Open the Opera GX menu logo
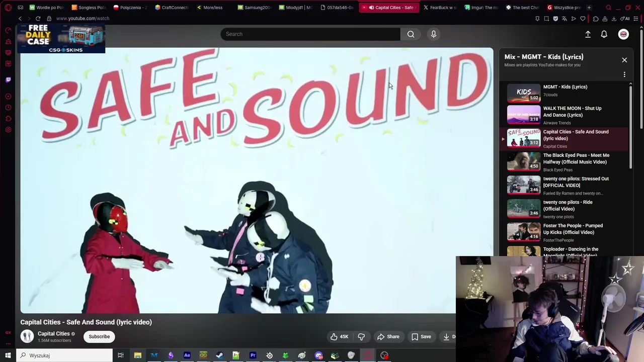Viewport: 644px width, 362px height. pyautogui.click(x=8, y=8)
